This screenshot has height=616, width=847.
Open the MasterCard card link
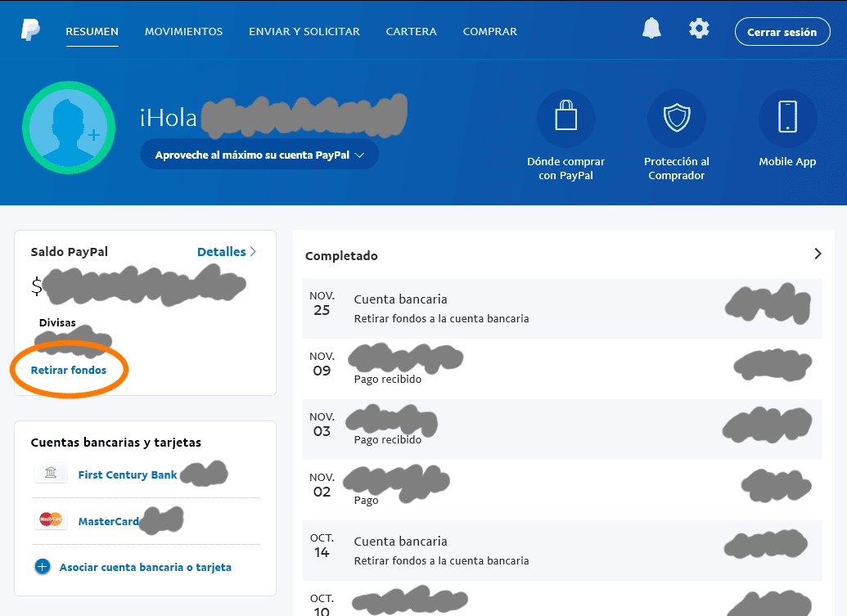[109, 521]
